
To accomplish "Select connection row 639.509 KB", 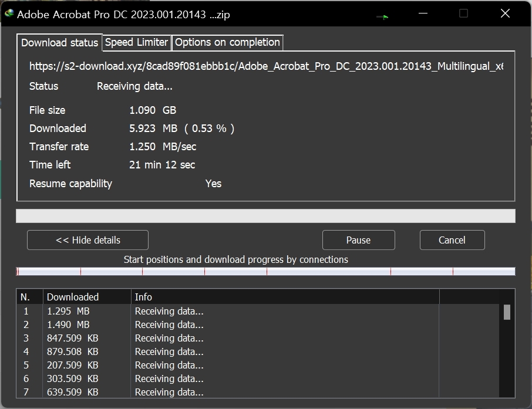I will (x=258, y=392).
